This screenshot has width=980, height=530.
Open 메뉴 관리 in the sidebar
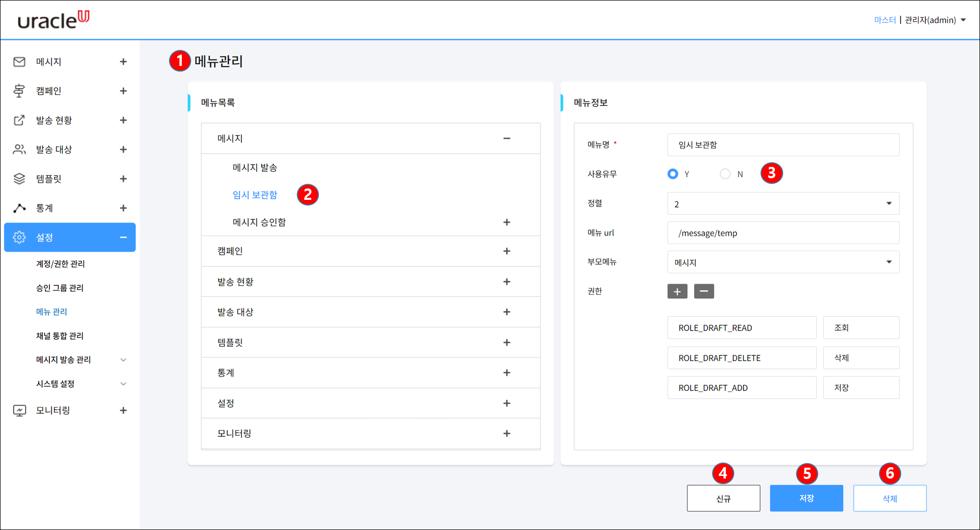pos(52,312)
